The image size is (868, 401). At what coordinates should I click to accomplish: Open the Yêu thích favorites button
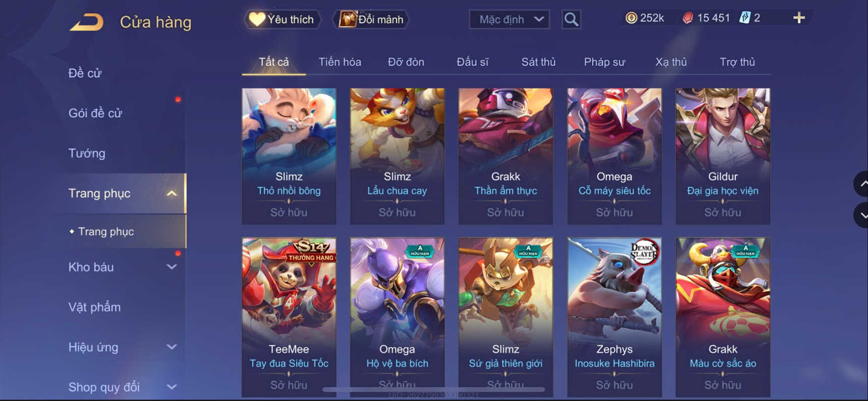point(282,20)
